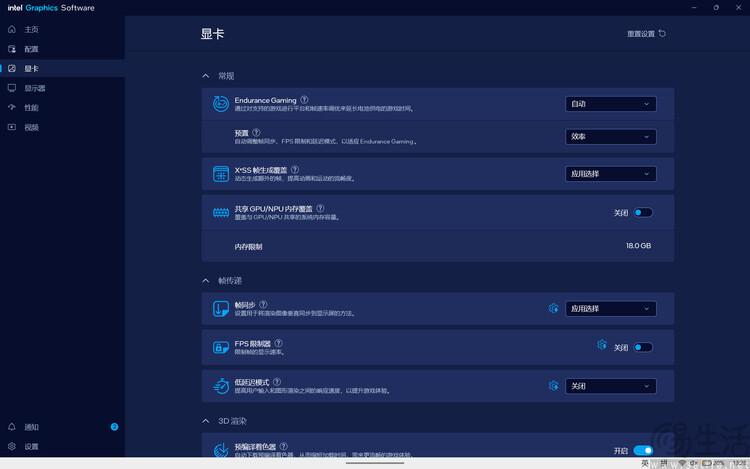This screenshot has height=469, width=750.
Task: Show help for 预编译着色器
Action: pyautogui.click(x=284, y=446)
